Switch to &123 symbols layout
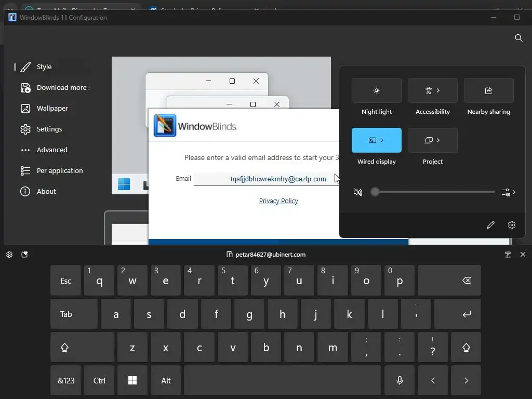The height and width of the screenshot is (399, 532). (x=66, y=381)
